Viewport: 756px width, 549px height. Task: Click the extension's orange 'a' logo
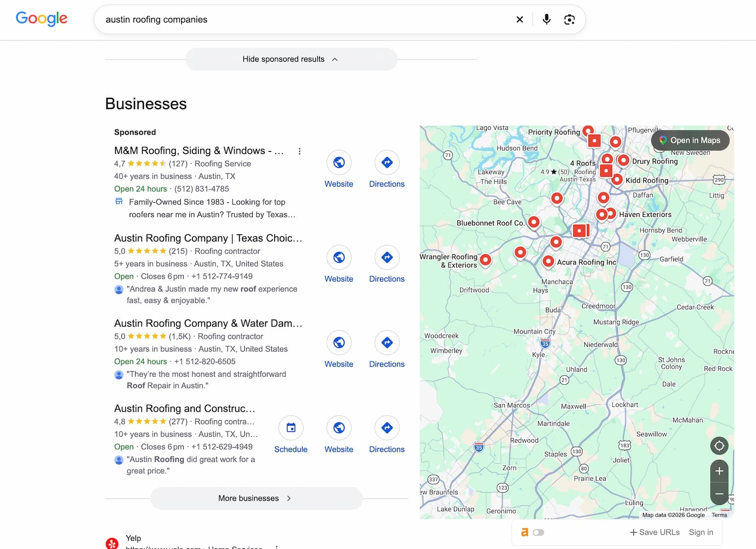point(524,532)
